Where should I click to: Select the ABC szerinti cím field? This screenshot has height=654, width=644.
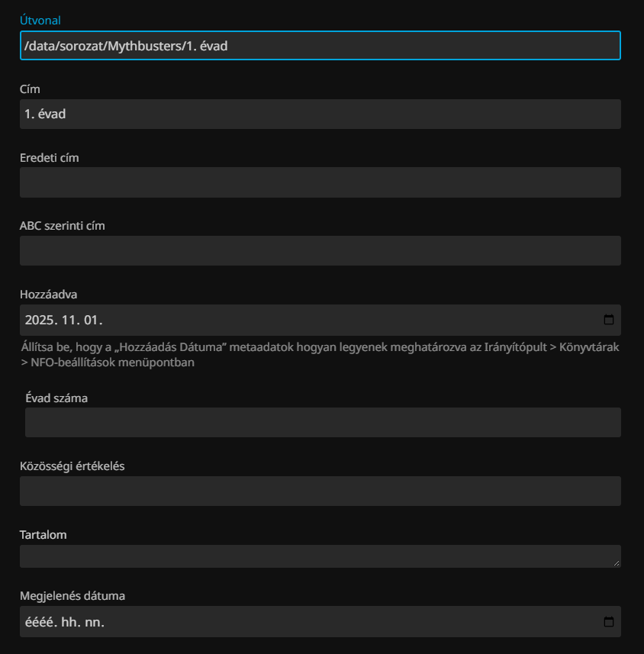tap(320, 251)
